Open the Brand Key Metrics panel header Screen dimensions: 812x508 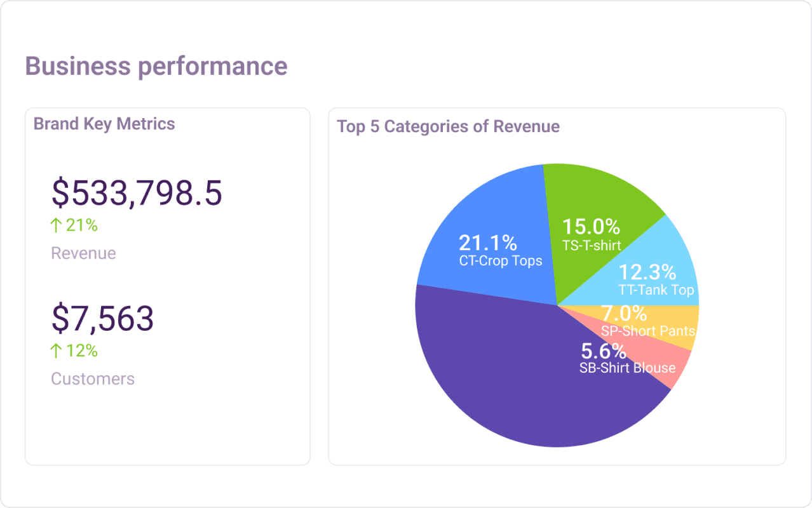104,124
